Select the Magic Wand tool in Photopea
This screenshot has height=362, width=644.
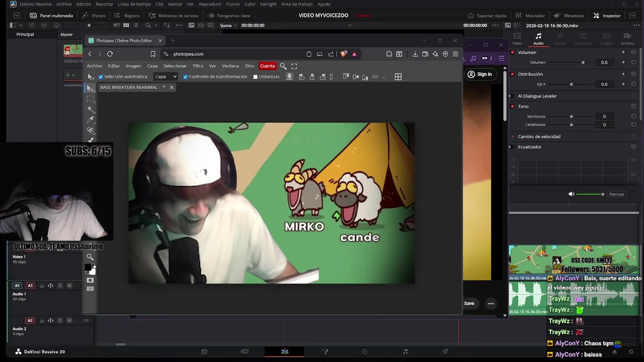[91, 109]
